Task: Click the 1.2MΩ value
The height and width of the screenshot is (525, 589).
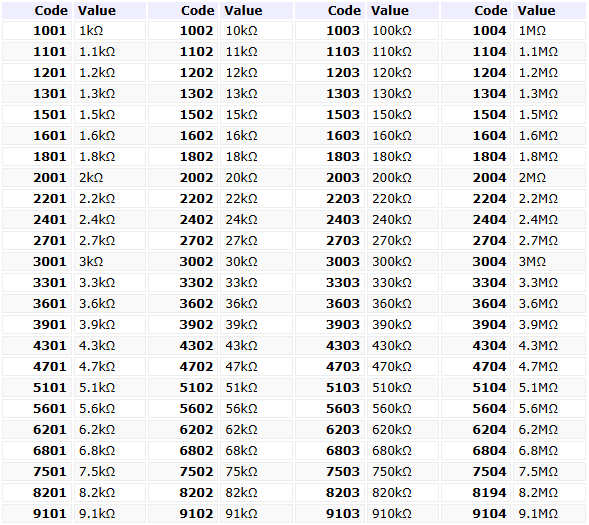Action: point(550,73)
